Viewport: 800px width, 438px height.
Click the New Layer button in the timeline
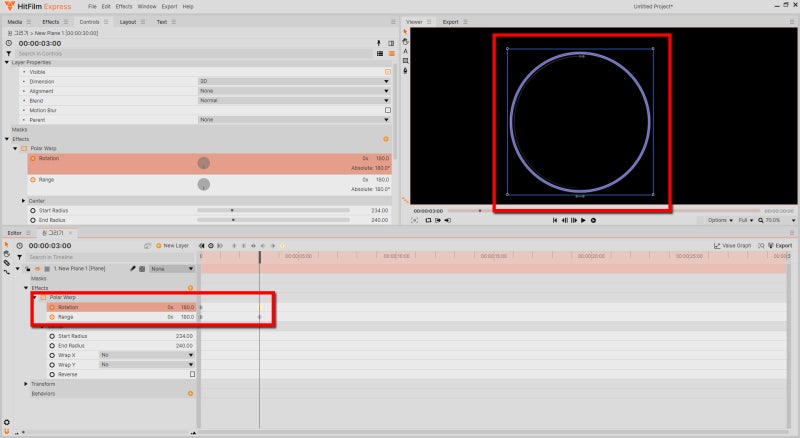(x=172, y=246)
